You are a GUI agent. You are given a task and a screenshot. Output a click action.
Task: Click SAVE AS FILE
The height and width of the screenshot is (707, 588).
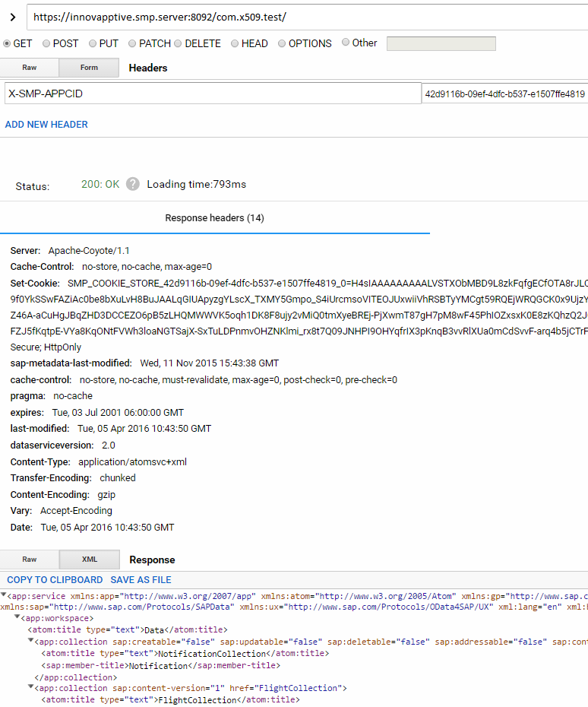pyautogui.click(x=141, y=580)
